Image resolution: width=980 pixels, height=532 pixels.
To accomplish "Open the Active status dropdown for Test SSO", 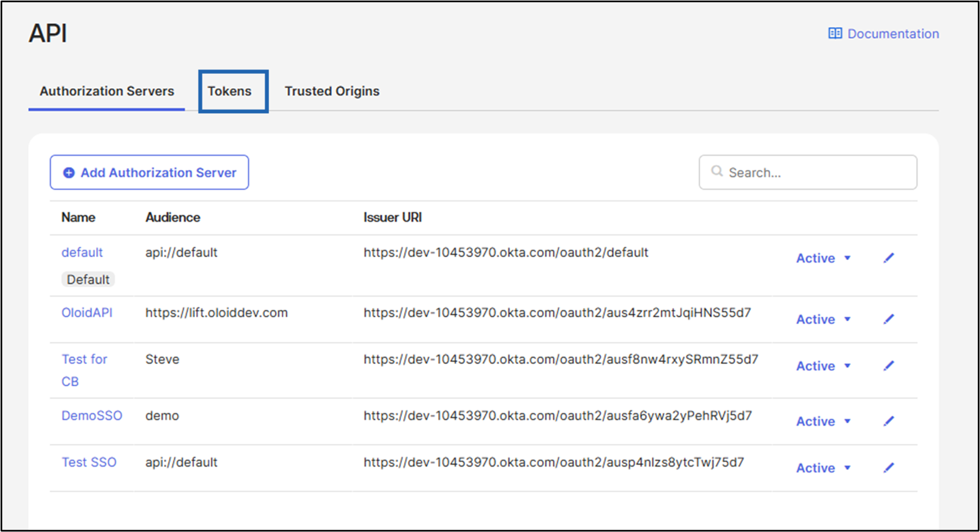I will [x=823, y=468].
